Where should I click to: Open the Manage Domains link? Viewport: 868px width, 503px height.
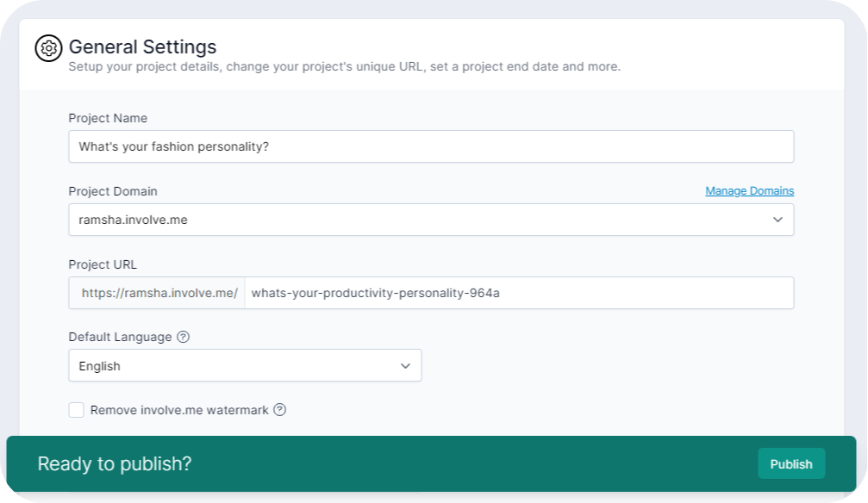pyautogui.click(x=750, y=190)
